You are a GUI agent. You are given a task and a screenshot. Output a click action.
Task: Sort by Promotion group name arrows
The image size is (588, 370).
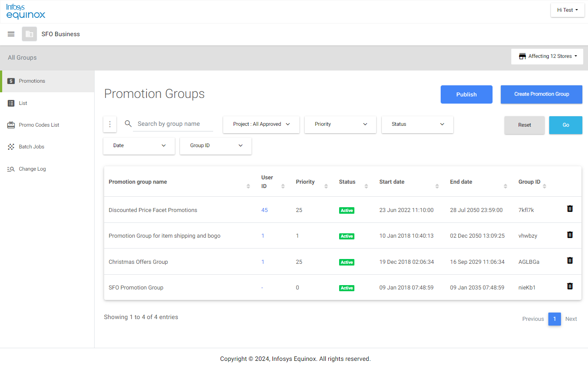pos(248,186)
